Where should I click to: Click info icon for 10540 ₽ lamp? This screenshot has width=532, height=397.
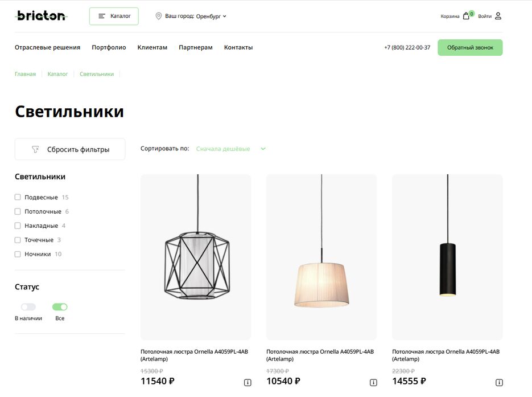pyautogui.click(x=373, y=383)
